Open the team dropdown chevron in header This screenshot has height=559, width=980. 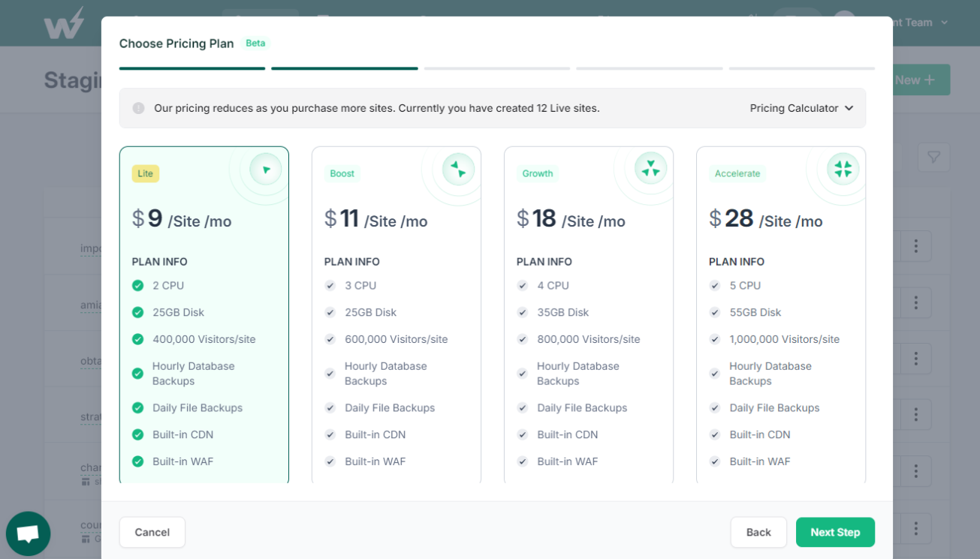click(945, 23)
